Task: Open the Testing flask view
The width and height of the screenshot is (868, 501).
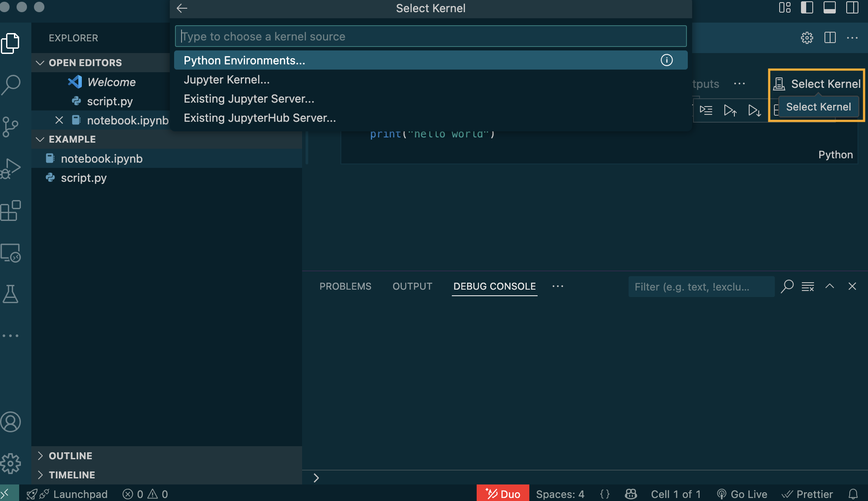Action: point(10,294)
